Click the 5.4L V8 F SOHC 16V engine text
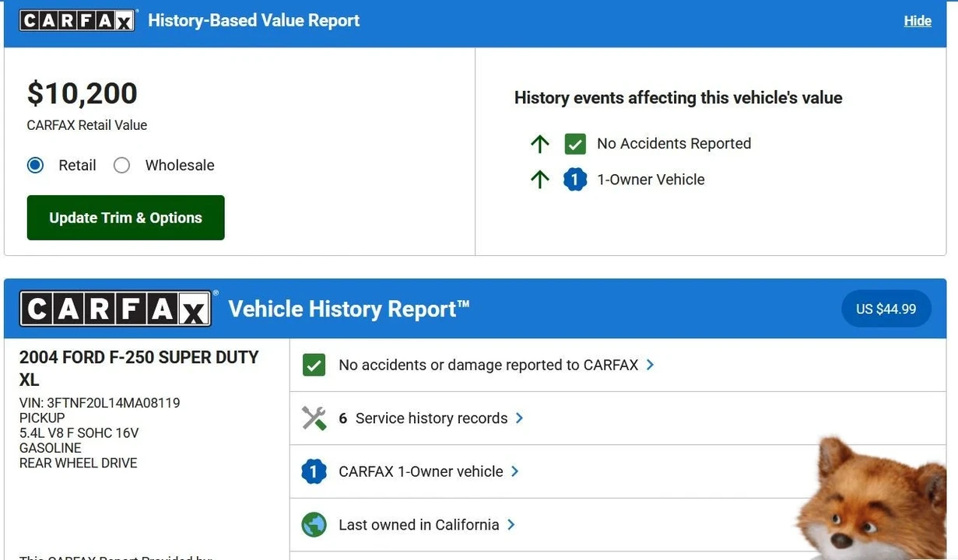Viewport: 958px width, 560px height. pos(79,433)
